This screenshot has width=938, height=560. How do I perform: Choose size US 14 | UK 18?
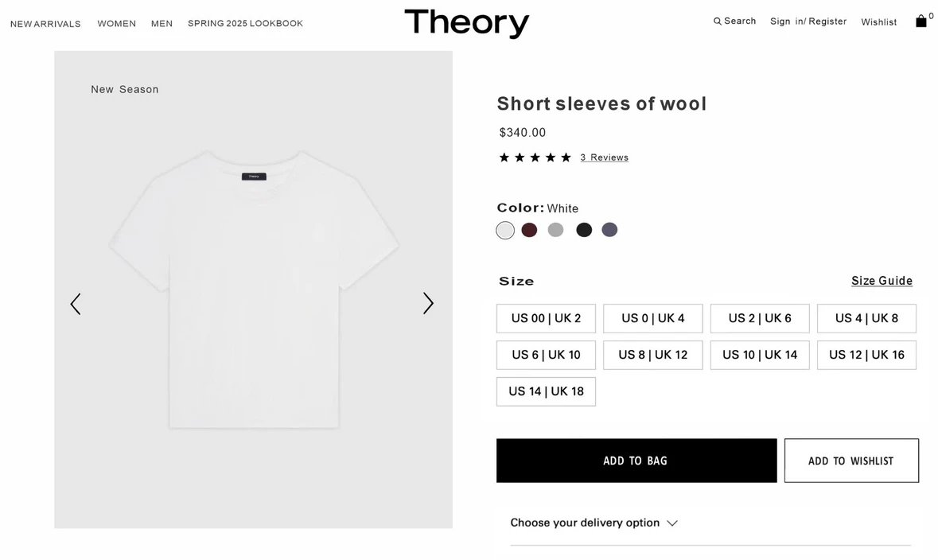tap(546, 391)
